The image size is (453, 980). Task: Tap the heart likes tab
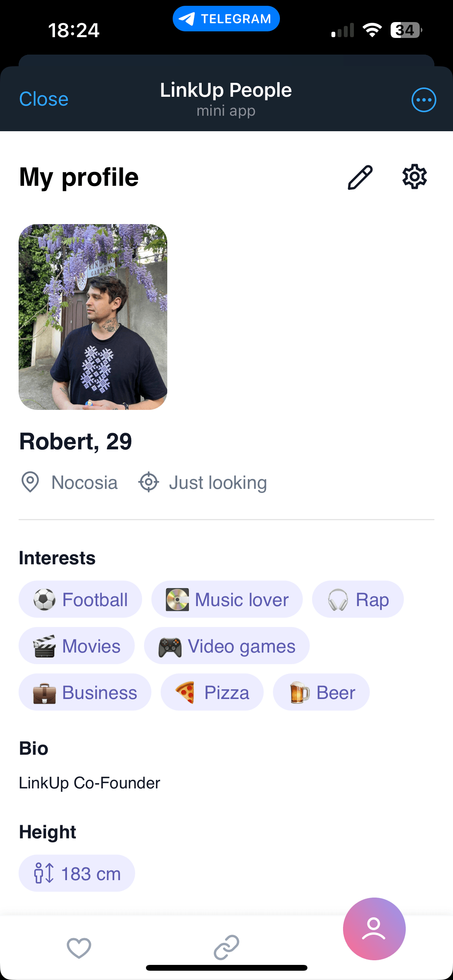coord(79,947)
